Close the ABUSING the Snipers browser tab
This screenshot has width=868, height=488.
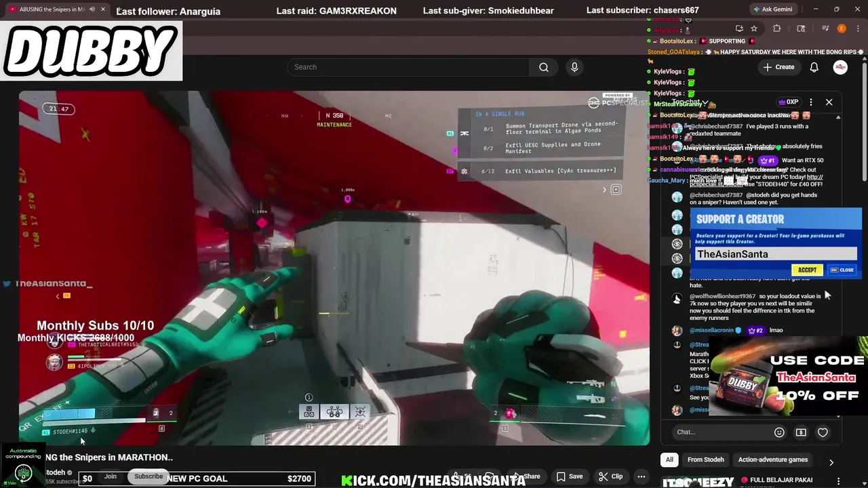[x=103, y=9]
